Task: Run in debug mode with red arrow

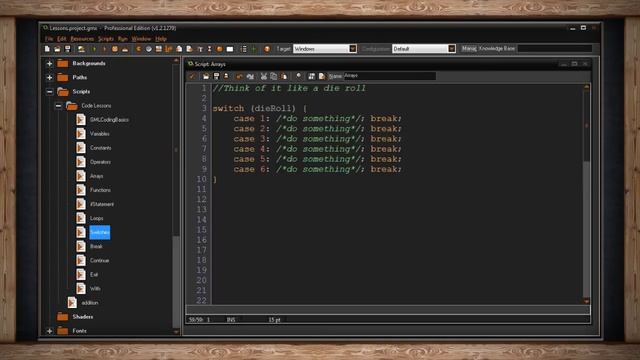Action: tap(104, 49)
